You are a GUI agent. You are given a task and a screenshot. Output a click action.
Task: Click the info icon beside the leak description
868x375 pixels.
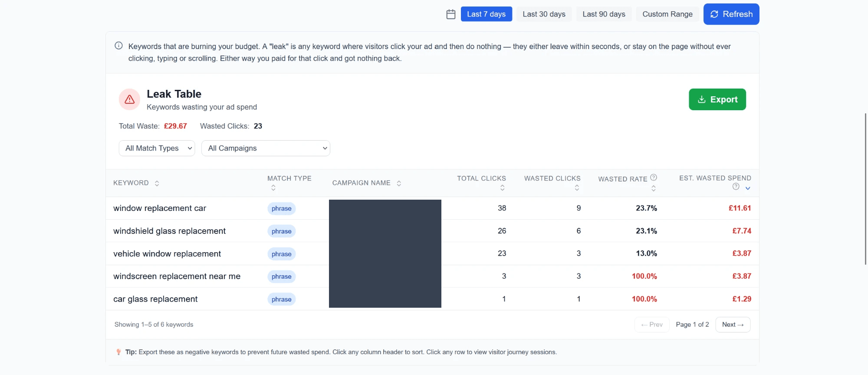[118, 46]
